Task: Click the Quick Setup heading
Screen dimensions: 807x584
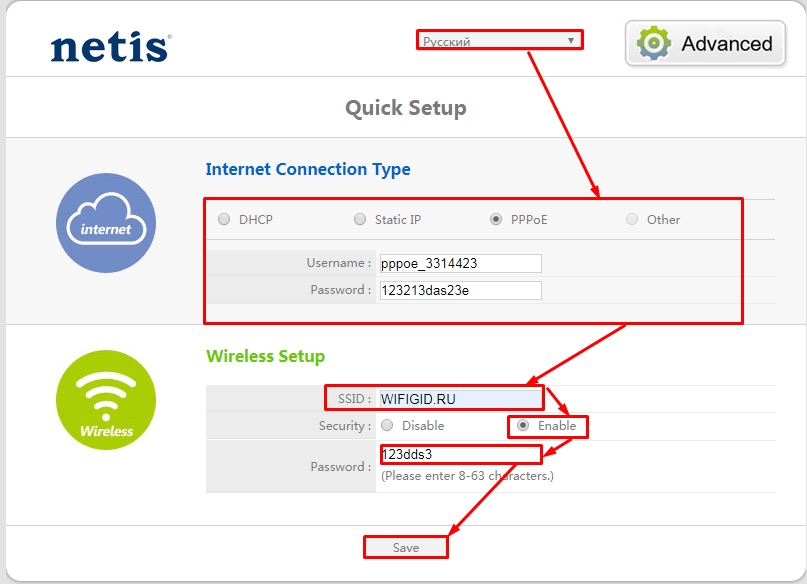Action: point(405,107)
